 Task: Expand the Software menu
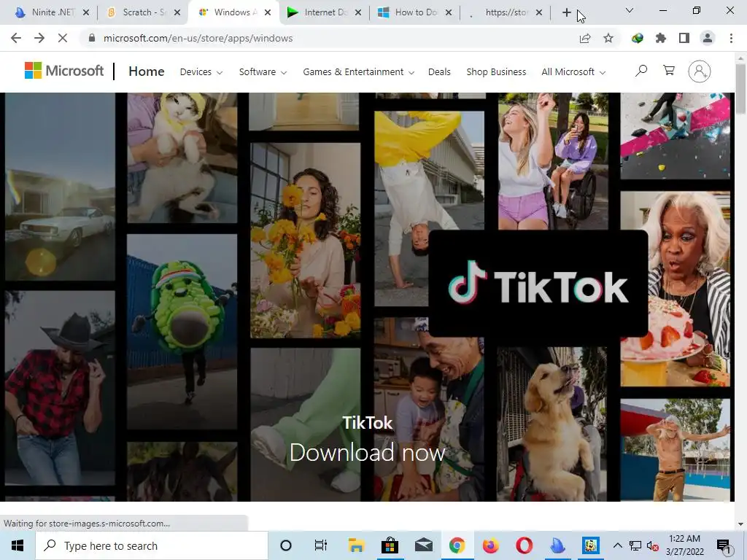[263, 72]
